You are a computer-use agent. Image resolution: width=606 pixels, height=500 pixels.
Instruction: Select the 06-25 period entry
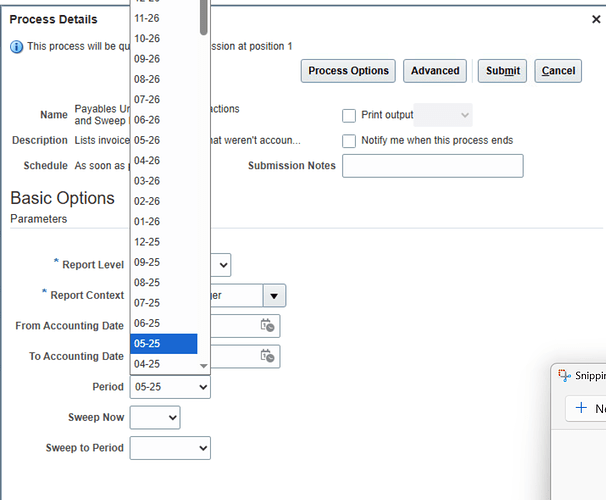[164, 323]
